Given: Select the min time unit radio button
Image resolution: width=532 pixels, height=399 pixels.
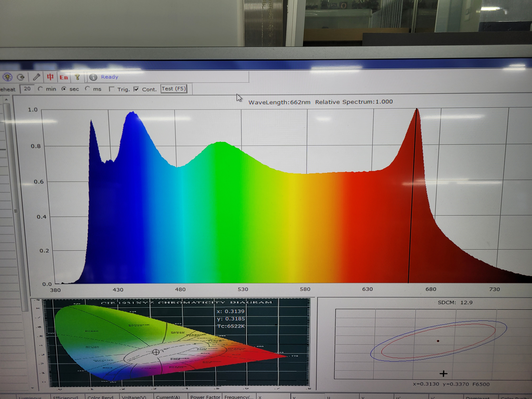Looking at the screenshot, I should [x=40, y=89].
